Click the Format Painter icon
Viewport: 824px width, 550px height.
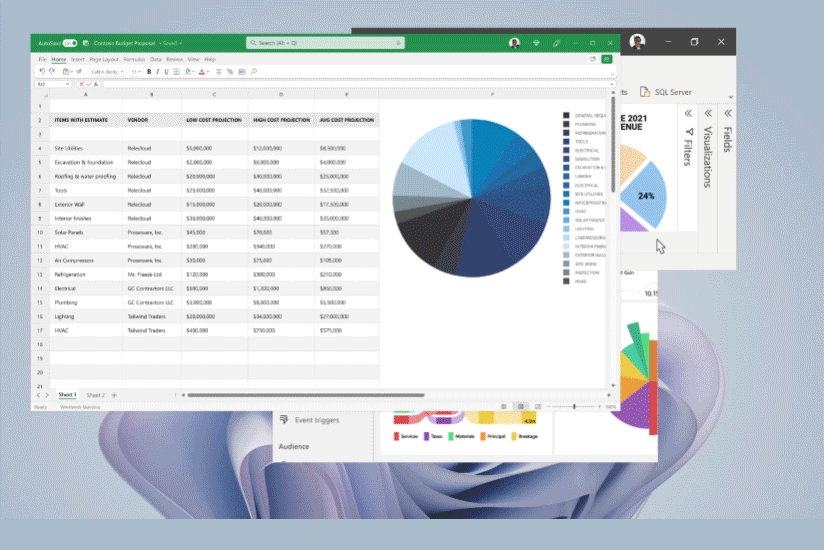pos(78,72)
